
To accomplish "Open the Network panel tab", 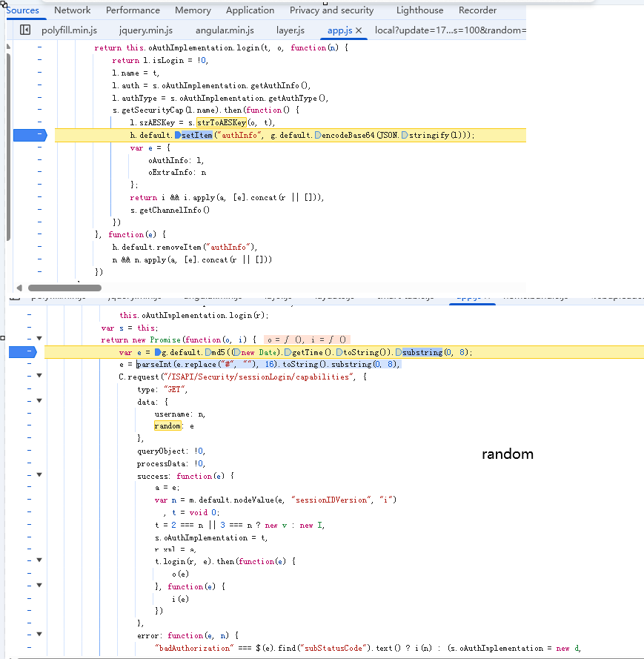I will click(73, 10).
